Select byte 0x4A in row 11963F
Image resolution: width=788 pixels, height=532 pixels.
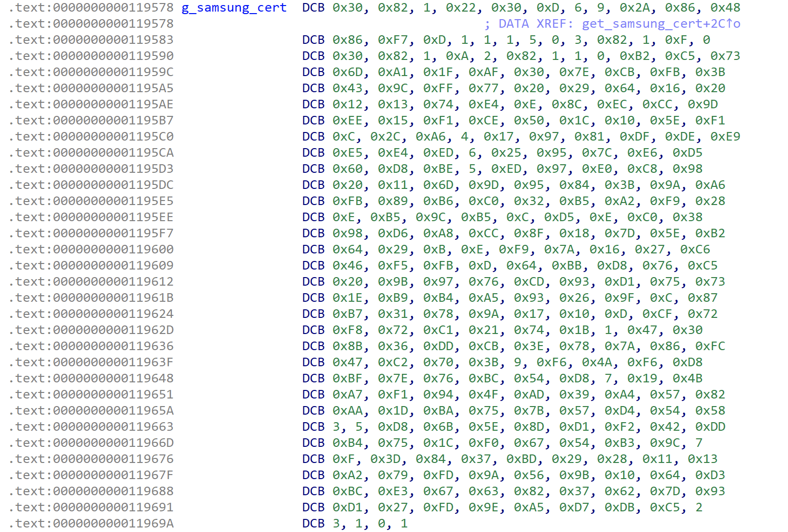(x=597, y=362)
